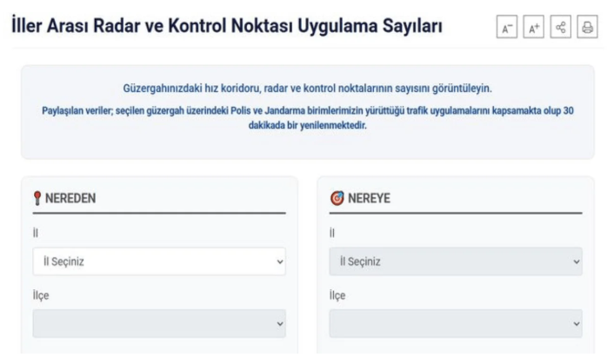Click the page title İller Arası Radar heading

[x=227, y=26]
